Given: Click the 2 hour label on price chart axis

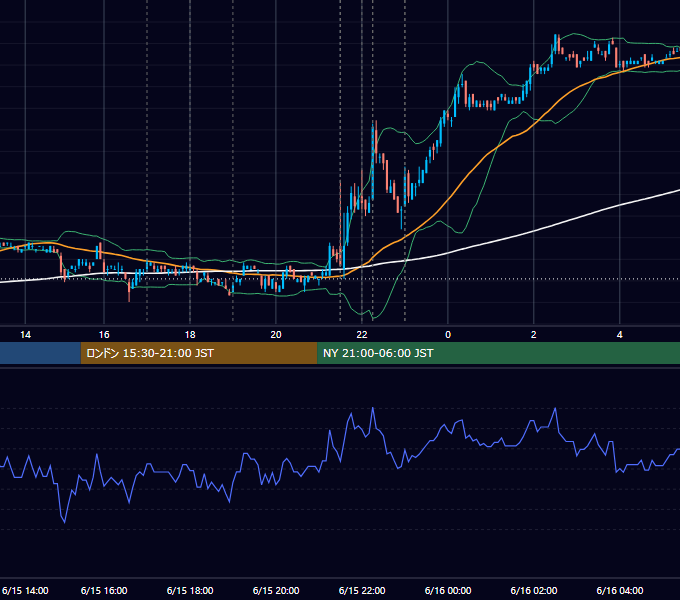Looking at the screenshot, I should tap(533, 335).
